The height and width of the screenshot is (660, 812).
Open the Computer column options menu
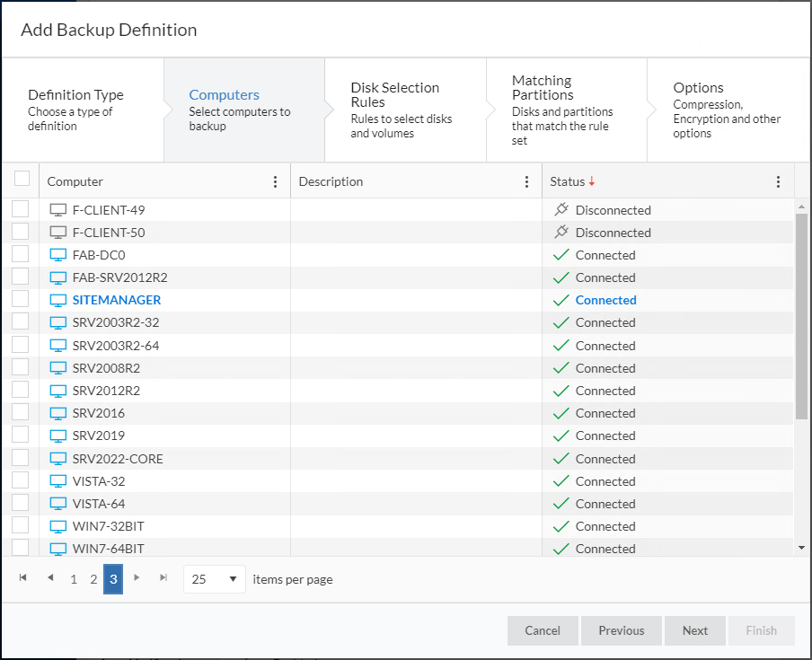coord(275,181)
